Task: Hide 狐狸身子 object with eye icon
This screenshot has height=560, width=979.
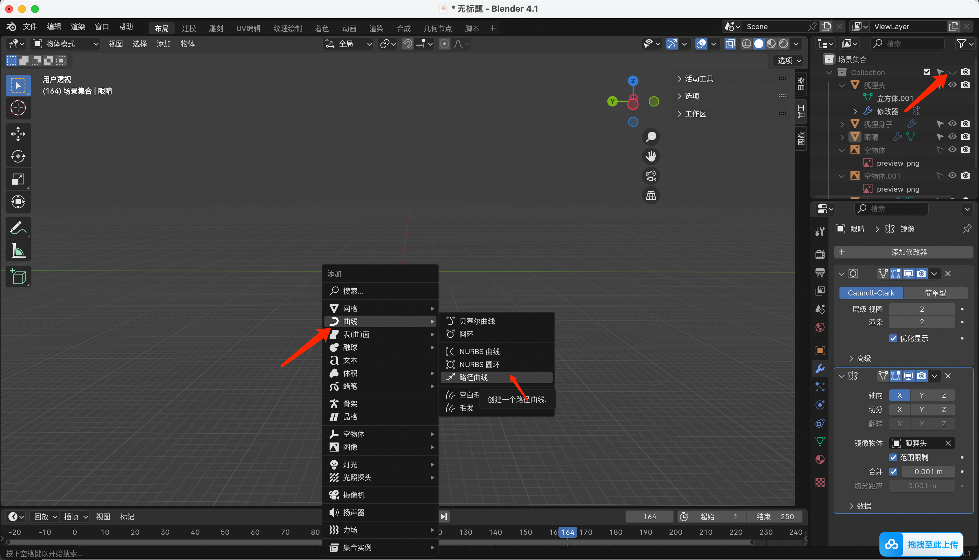Action: click(952, 124)
